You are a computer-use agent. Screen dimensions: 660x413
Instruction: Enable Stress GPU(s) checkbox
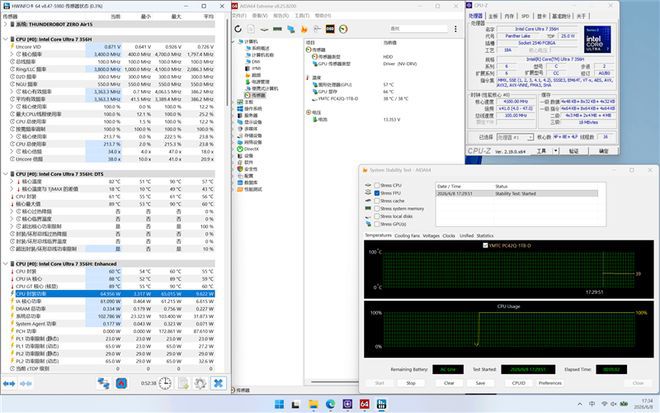(377, 224)
